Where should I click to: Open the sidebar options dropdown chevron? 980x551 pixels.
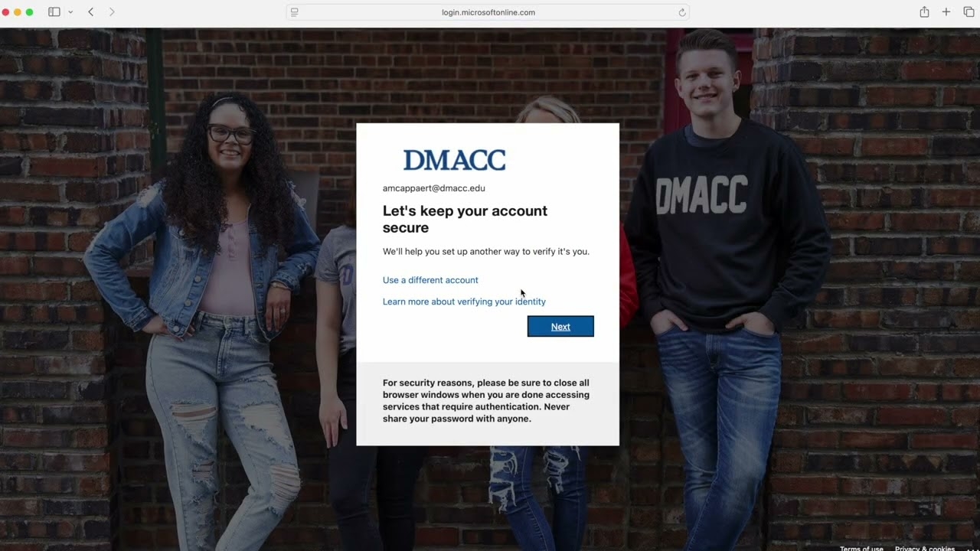(x=70, y=12)
